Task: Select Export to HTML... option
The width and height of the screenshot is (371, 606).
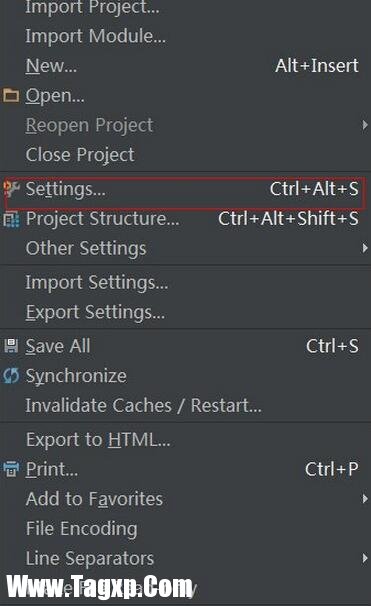Action: pos(186,439)
